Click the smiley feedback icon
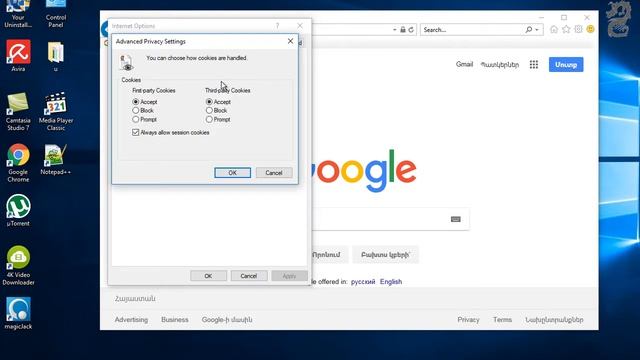 click(590, 29)
